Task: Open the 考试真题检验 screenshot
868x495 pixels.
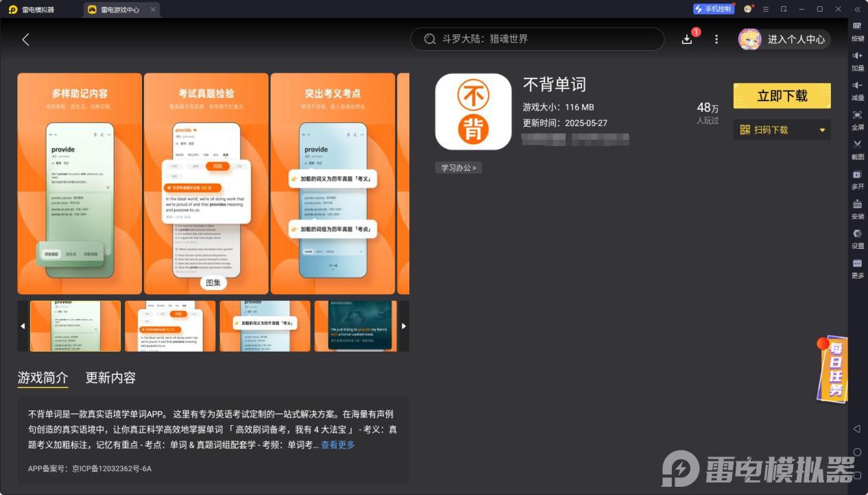Action: (x=206, y=184)
